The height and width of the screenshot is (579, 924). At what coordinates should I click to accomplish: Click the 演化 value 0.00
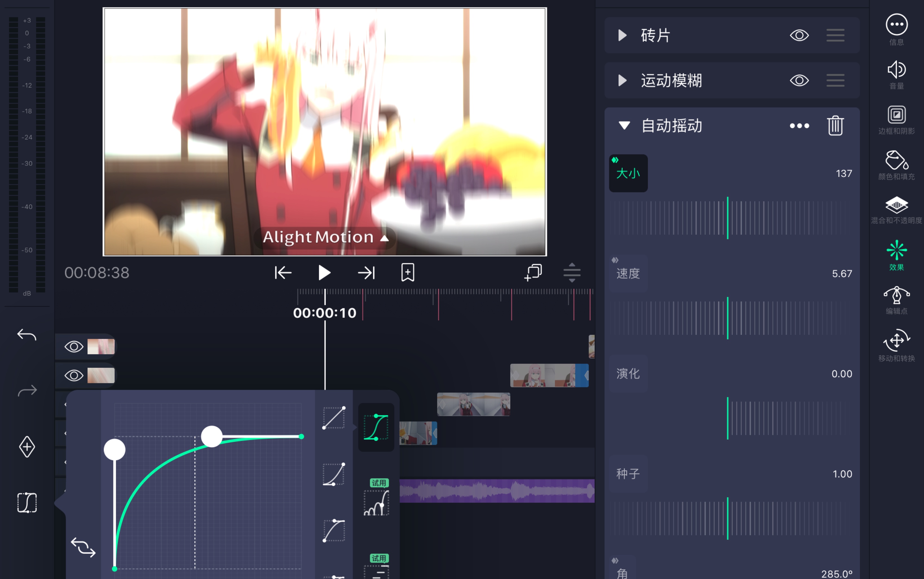tap(842, 374)
